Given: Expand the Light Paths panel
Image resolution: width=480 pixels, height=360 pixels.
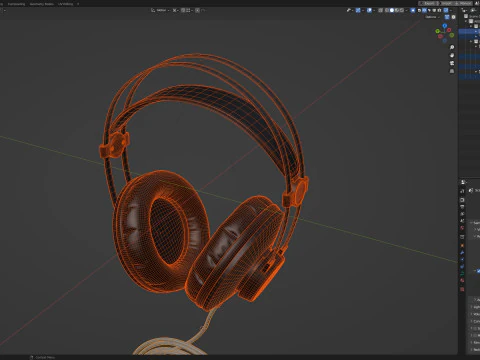Looking at the screenshot, I should point(475,307).
